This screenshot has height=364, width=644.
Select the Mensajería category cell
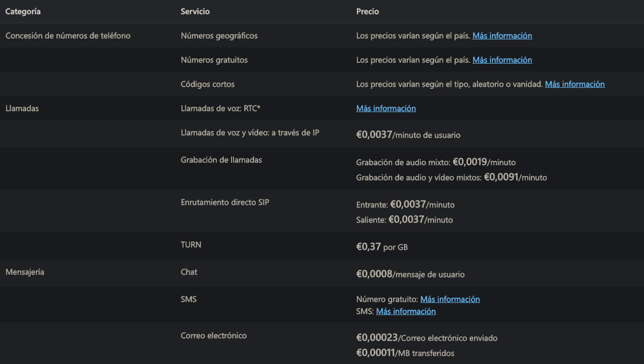point(25,272)
